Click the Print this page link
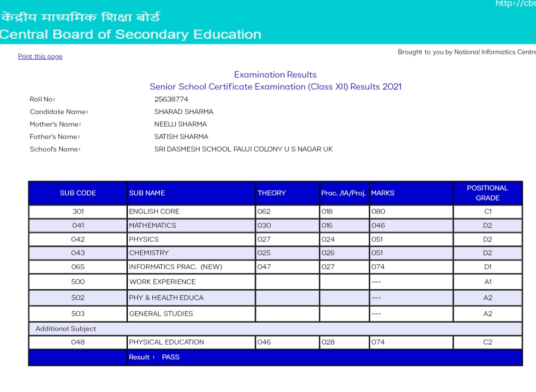Viewport: 536px width, 392px height. tap(40, 56)
